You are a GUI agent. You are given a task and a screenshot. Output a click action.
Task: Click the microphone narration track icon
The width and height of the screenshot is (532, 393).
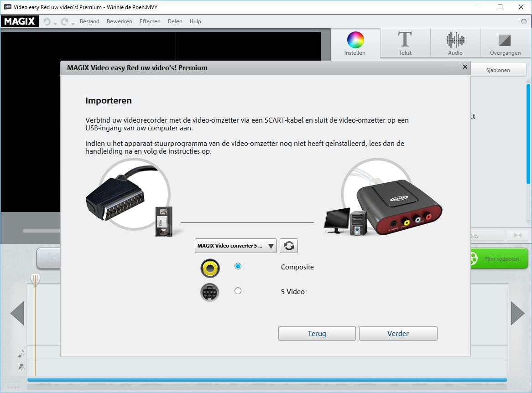(x=21, y=367)
